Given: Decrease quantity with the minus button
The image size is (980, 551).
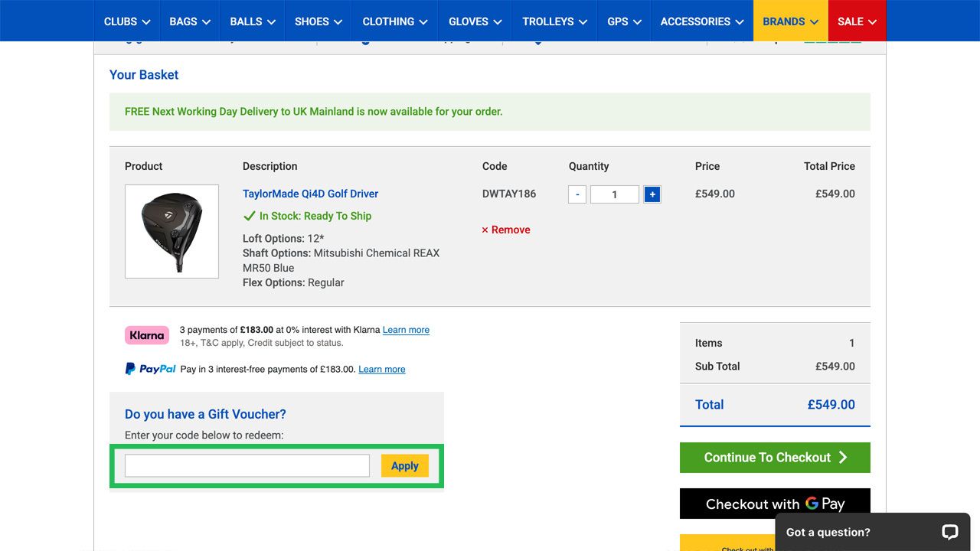Looking at the screenshot, I should click(577, 194).
